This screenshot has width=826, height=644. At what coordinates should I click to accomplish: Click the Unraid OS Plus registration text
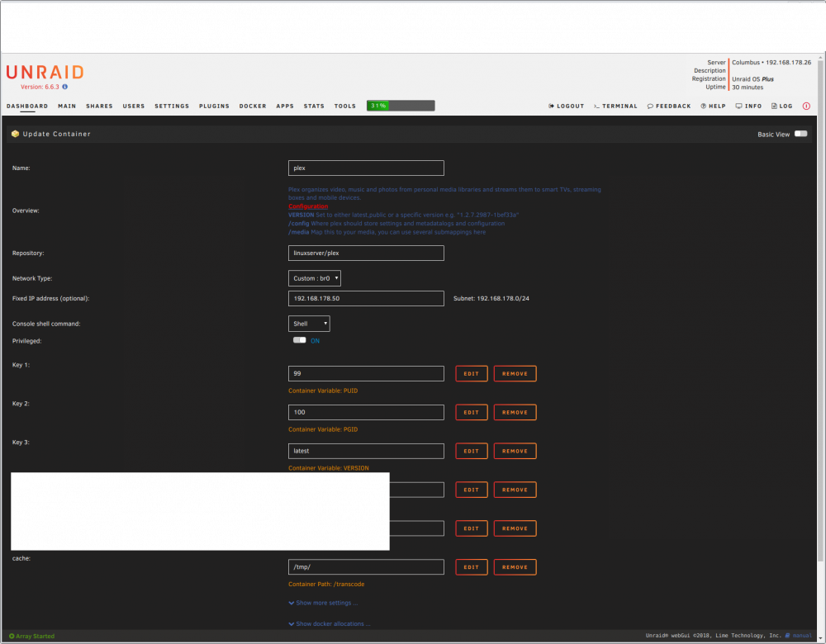[x=752, y=79]
